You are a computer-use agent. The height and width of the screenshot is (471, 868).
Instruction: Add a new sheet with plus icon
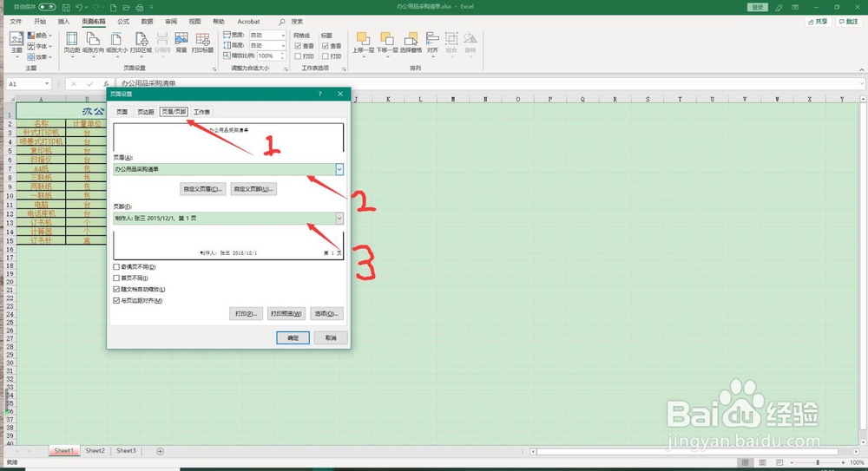click(160, 451)
